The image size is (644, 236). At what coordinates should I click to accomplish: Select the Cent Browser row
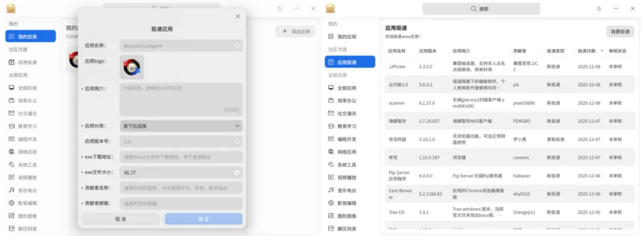(509, 194)
